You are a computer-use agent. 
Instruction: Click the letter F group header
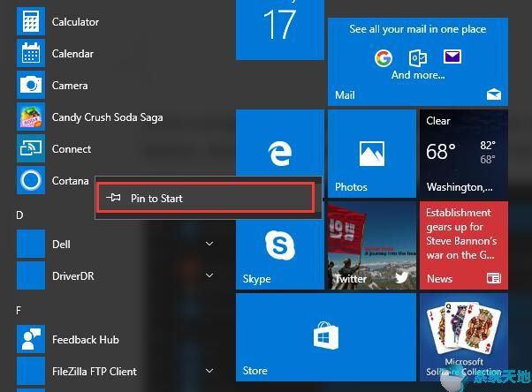[x=19, y=310]
